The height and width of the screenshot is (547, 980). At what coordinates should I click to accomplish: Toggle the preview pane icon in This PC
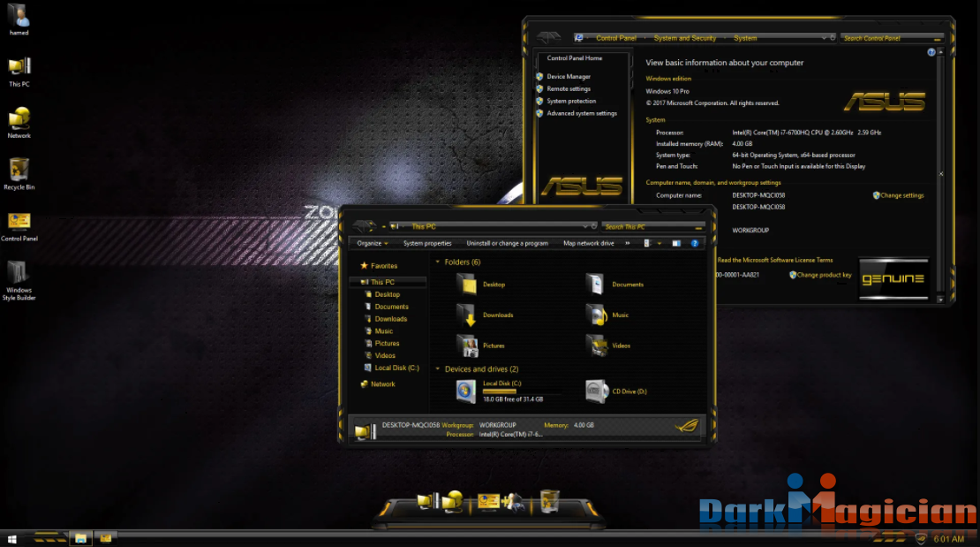pyautogui.click(x=676, y=244)
